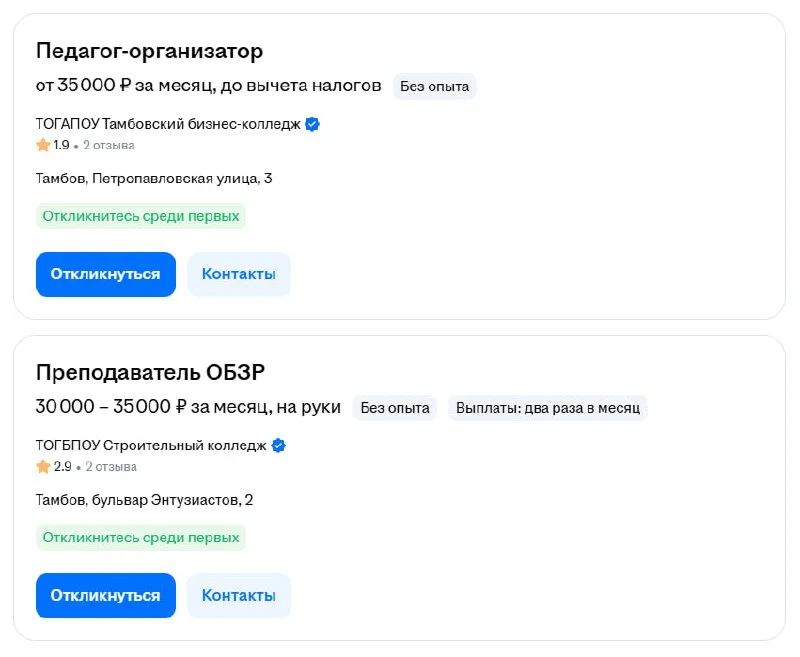Open employer ТОГБПОУ Строительный колледж
The image size is (800, 657).
pyautogui.click(x=151, y=446)
